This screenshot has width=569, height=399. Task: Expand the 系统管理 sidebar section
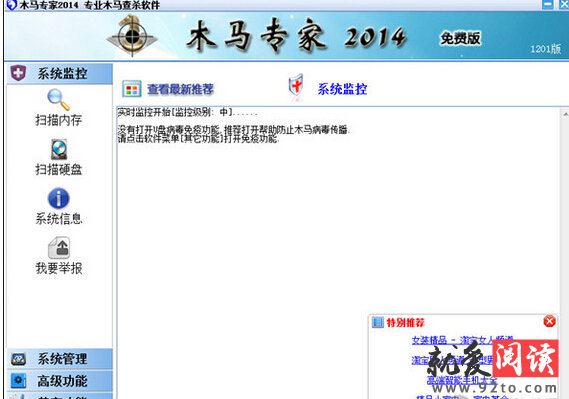tap(60, 359)
